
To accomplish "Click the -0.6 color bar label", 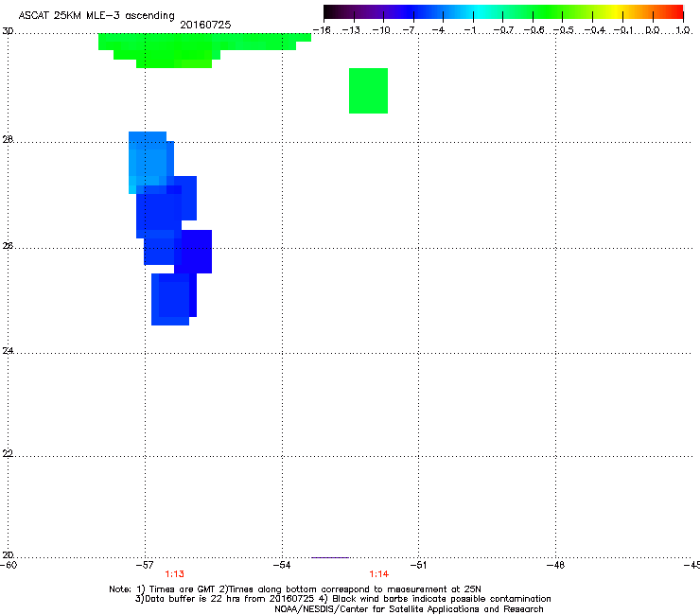I will coord(534,30).
